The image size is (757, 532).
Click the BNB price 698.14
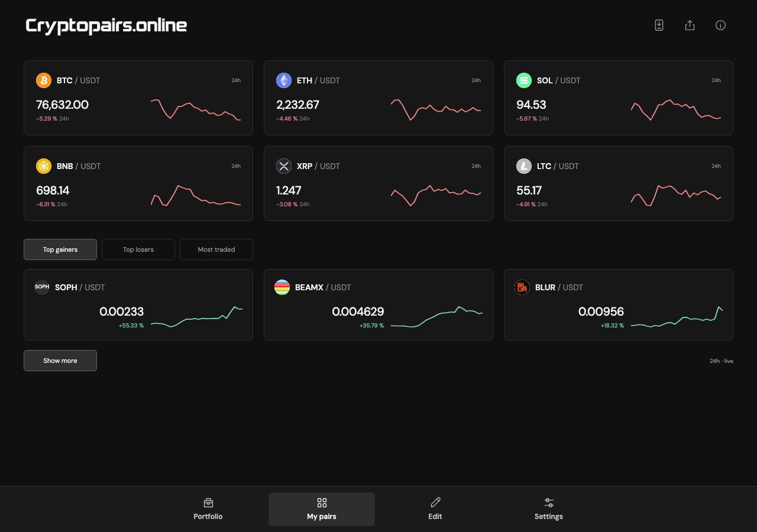53,190
